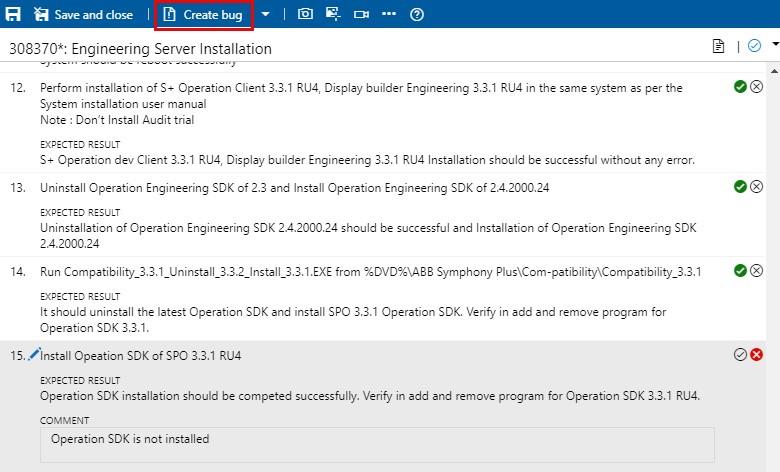Capture a screenshot with camera icon
This screenshot has width=780, height=472.
click(x=305, y=14)
